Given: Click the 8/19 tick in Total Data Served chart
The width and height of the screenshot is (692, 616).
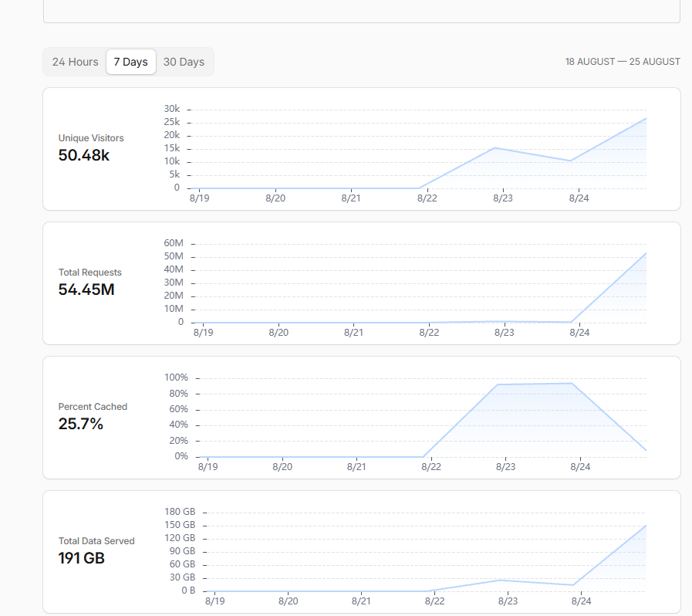Looking at the screenshot, I should 215,601.
